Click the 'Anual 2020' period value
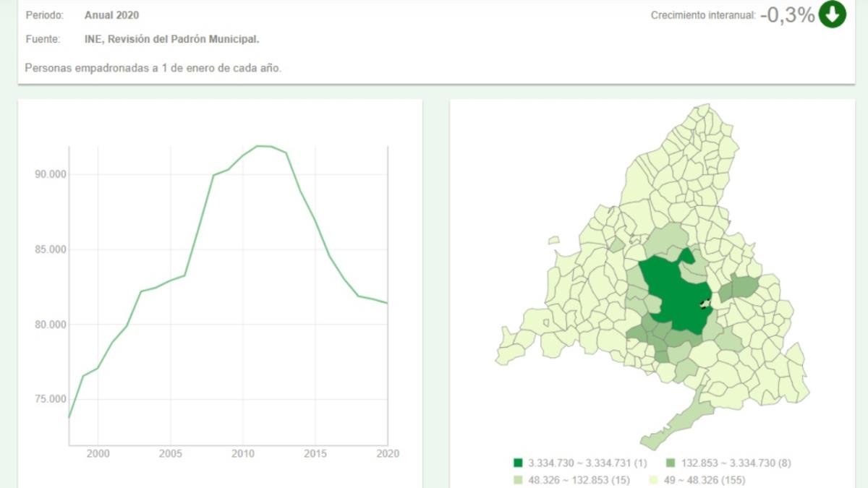The width and height of the screenshot is (868, 488). point(112,15)
